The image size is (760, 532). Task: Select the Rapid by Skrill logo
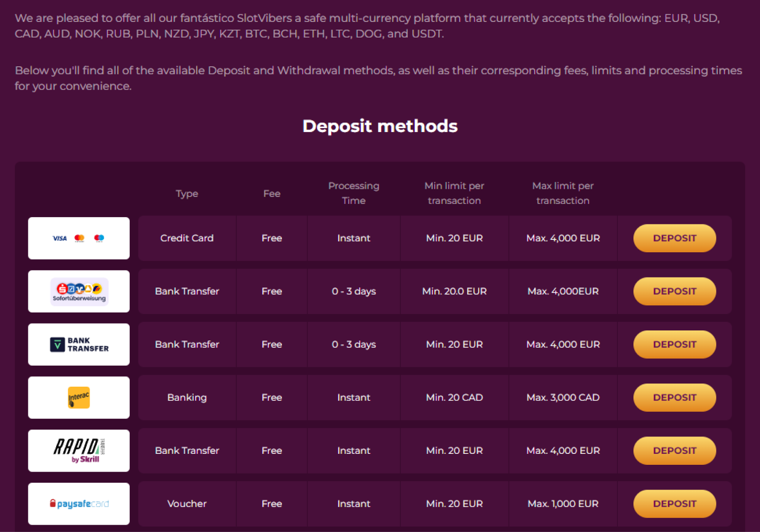[x=79, y=450]
